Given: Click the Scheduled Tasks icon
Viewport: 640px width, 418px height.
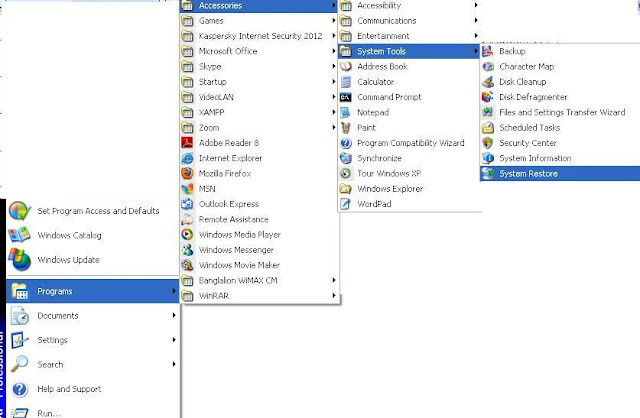Looking at the screenshot, I should [488, 128].
